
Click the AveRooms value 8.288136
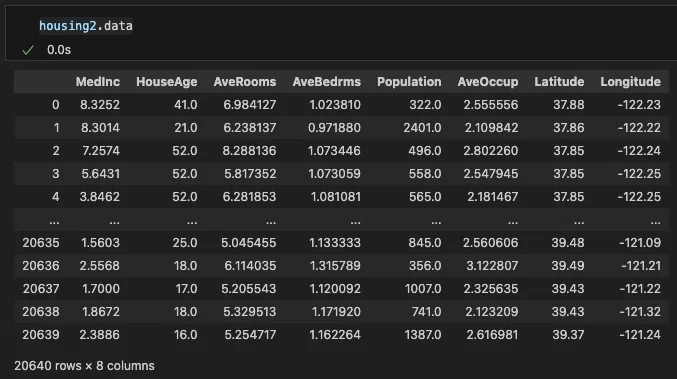(x=249, y=151)
